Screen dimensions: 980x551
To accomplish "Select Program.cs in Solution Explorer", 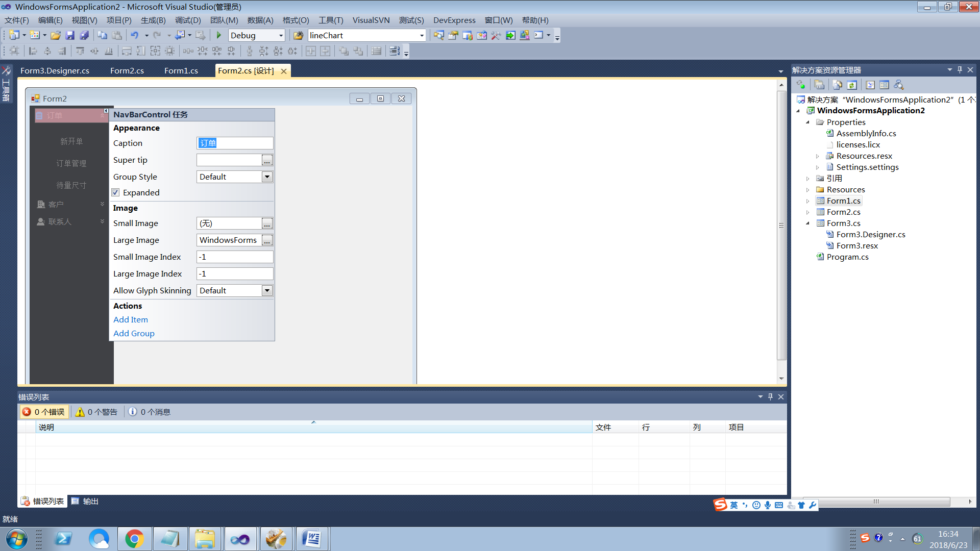I will click(x=847, y=257).
